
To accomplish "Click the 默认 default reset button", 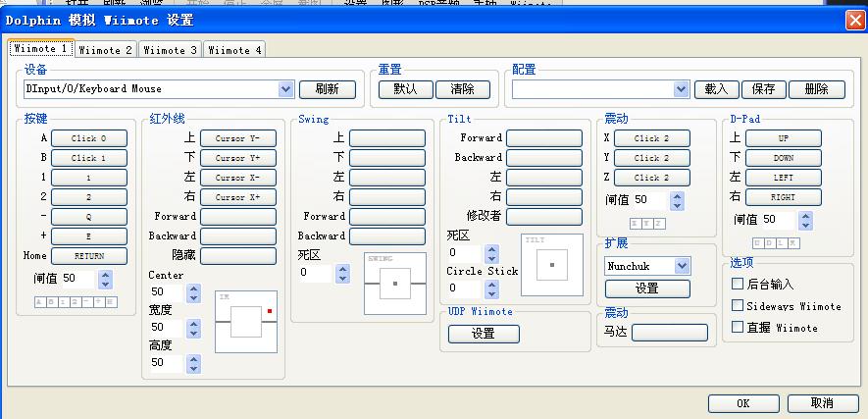I will click(406, 89).
